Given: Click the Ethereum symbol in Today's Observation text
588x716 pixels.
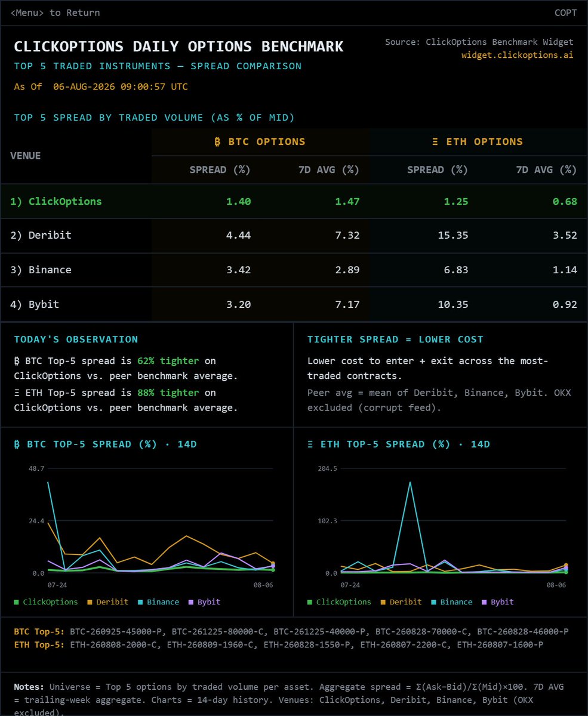Looking at the screenshot, I should click(x=17, y=393).
